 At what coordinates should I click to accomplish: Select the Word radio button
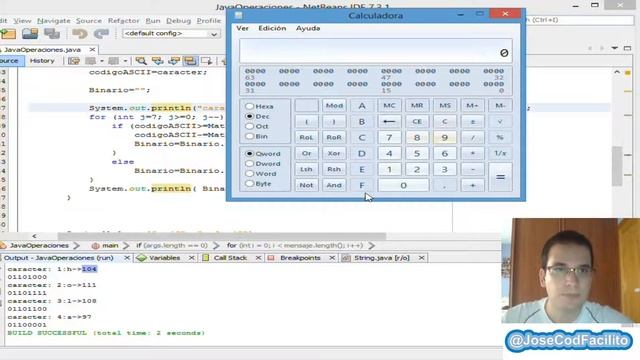tap(249, 173)
